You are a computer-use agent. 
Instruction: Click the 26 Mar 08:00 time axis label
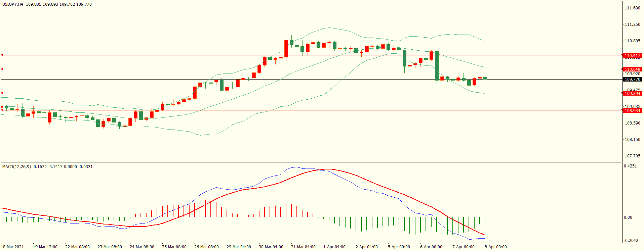click(206, 247)
